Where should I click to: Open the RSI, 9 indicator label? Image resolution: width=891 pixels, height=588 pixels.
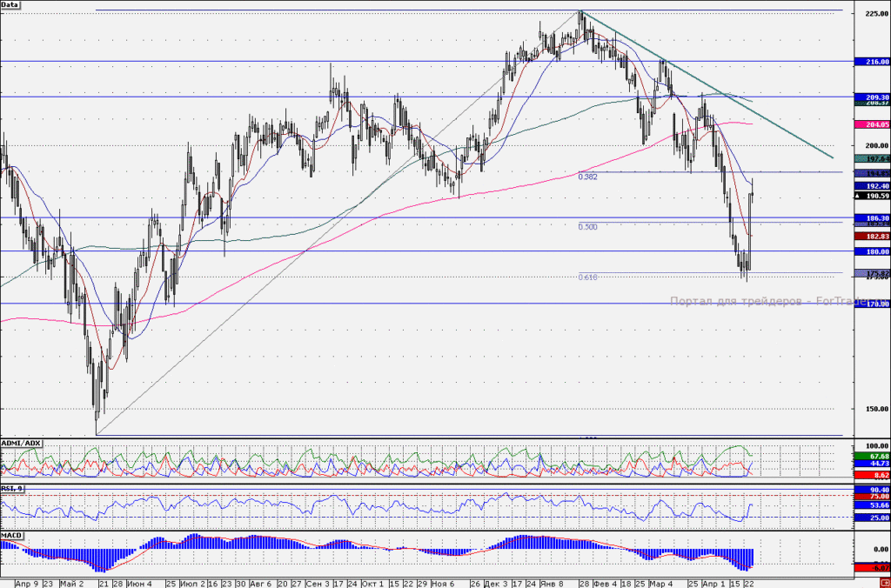click(12, 489)
